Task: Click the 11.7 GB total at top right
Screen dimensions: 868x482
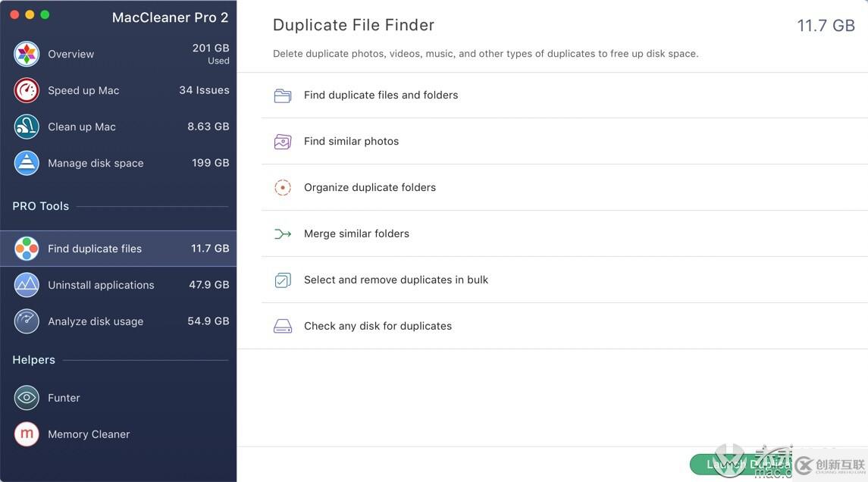Action: (826, 26)
